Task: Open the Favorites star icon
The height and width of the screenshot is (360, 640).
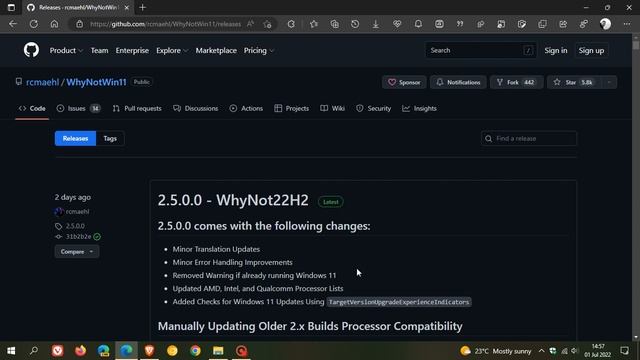Action: coord(313,24)
